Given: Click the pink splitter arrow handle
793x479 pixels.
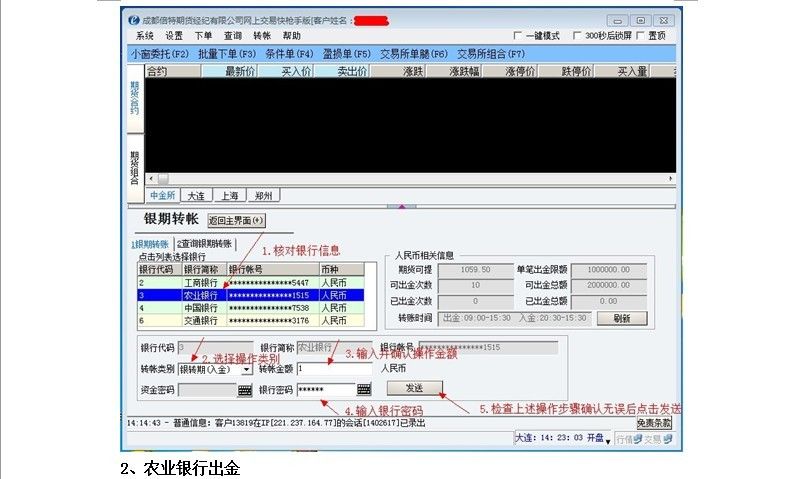Looking at the screenshot, I should click(x=400, y=206).
